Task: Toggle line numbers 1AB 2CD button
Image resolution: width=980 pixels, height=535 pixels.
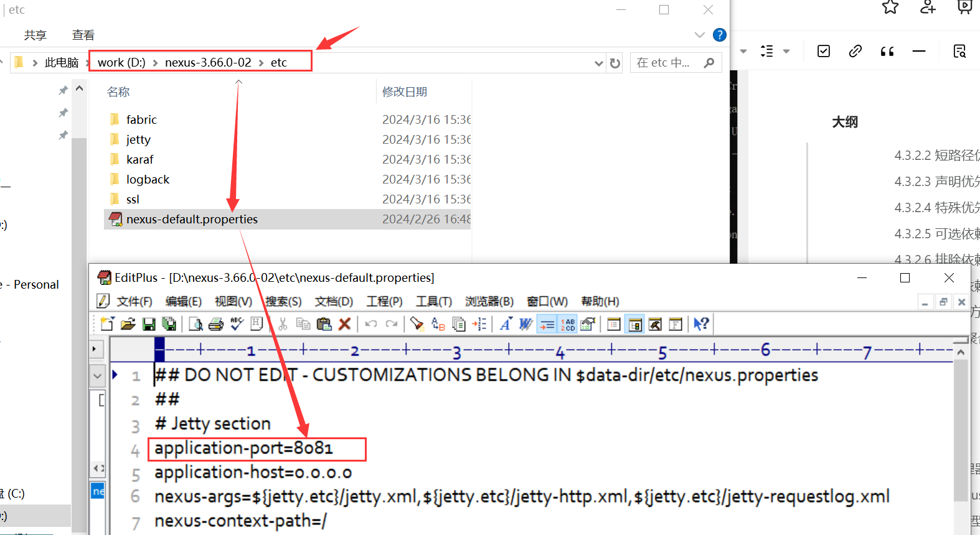Action: pos(568,324)
